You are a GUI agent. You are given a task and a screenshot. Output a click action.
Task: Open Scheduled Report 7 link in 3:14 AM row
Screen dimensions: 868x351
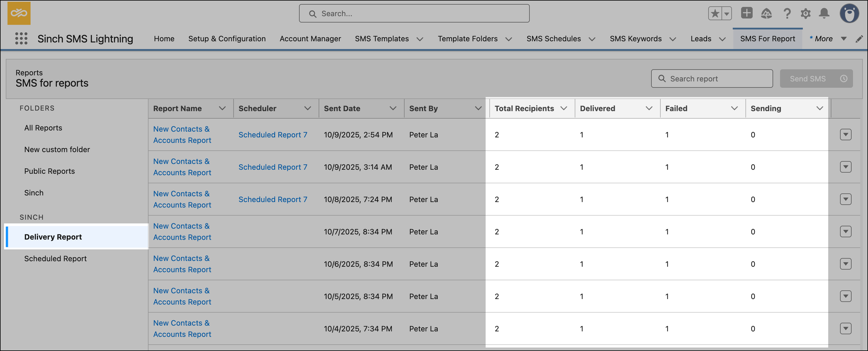coord(273,167)
